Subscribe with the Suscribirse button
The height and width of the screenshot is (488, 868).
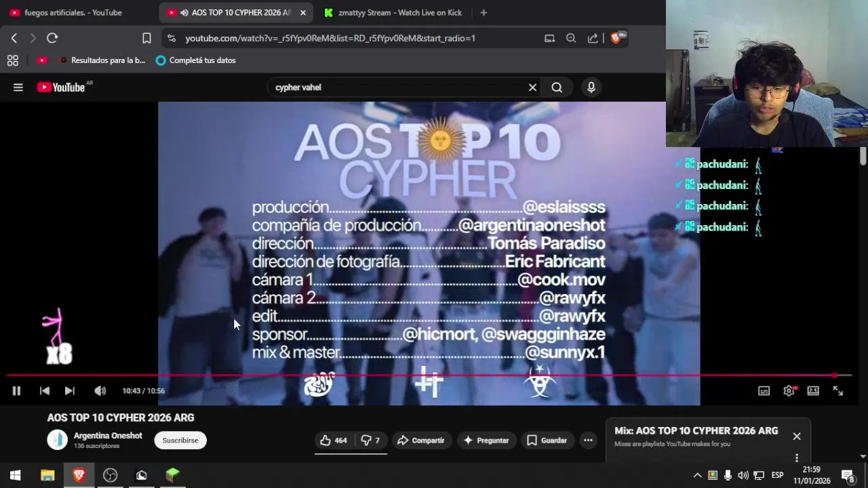coord(180,441)
